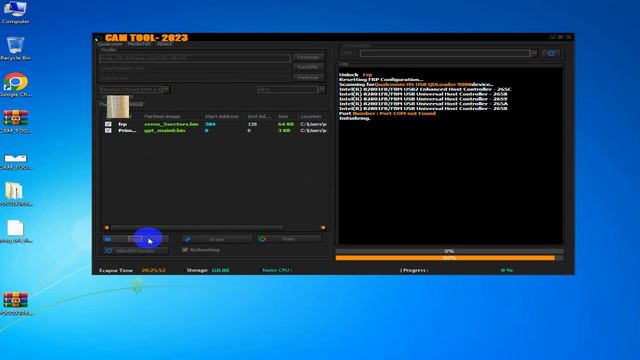Click the orange left scroll arrow

[x=107, y=228]
